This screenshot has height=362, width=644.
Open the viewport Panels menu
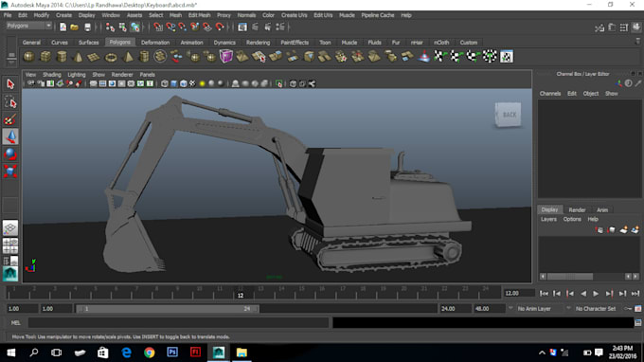[x=147, y=74]
